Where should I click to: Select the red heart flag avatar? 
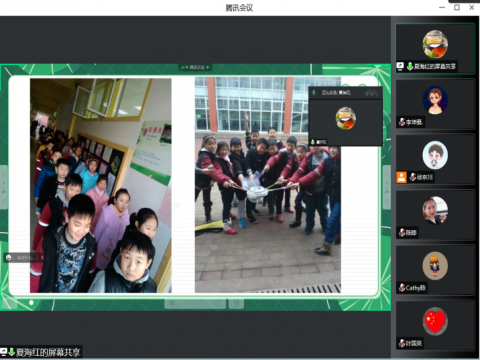coord(435,321)
